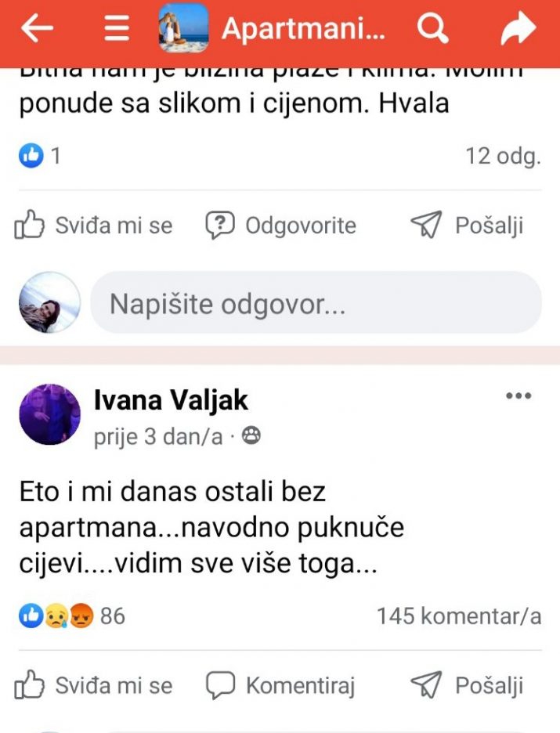Tap Pošalji on the first post
Viewport: 560px width, 733px height.
[x=467, y=226]
